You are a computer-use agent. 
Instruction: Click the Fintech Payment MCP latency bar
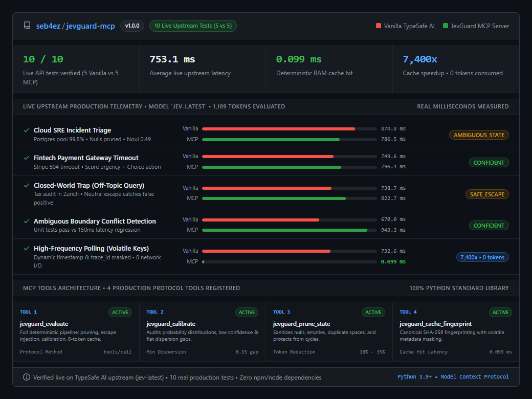(290, 167)
